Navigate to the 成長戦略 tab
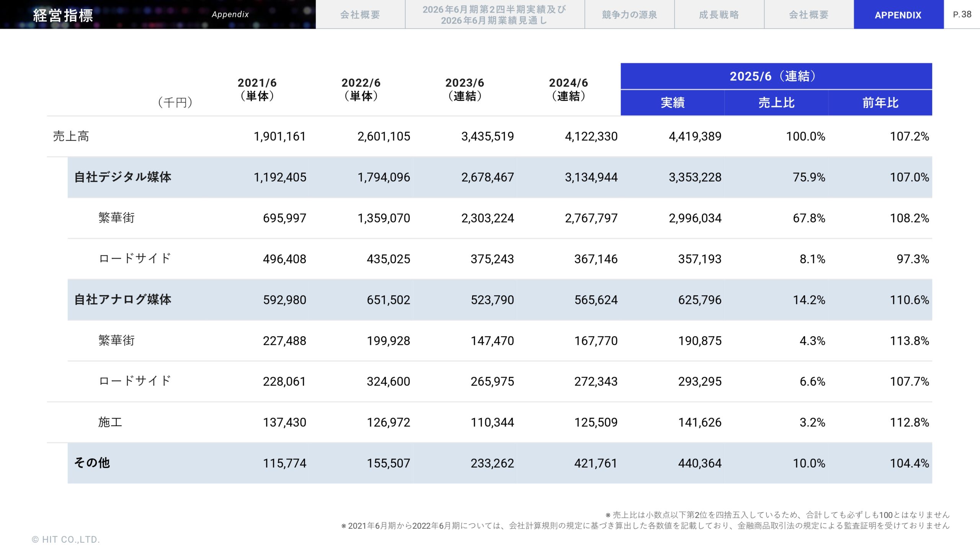 pyautogui.click(x=719, y=15)
